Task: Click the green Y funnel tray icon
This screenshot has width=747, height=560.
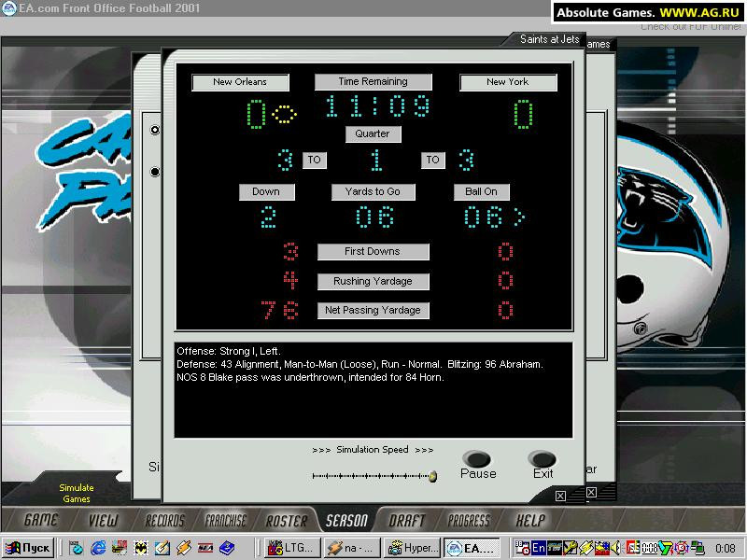Action: click(665, 548)
